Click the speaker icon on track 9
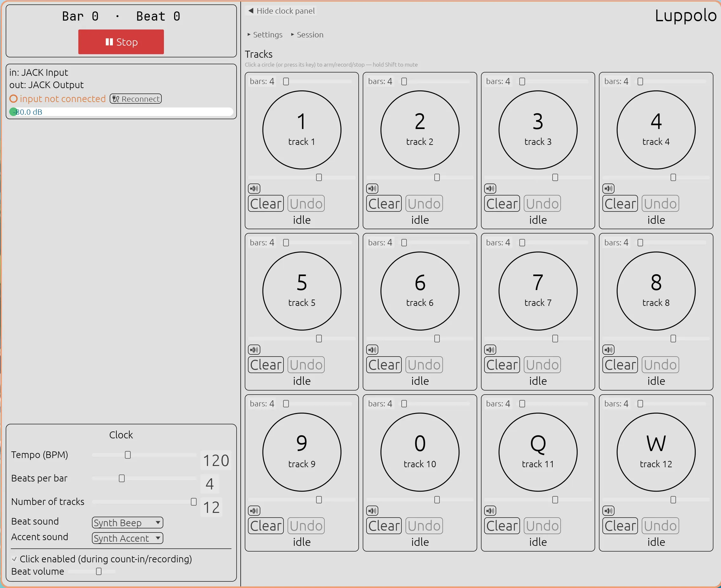721x588 pixels. pos(254,510)
